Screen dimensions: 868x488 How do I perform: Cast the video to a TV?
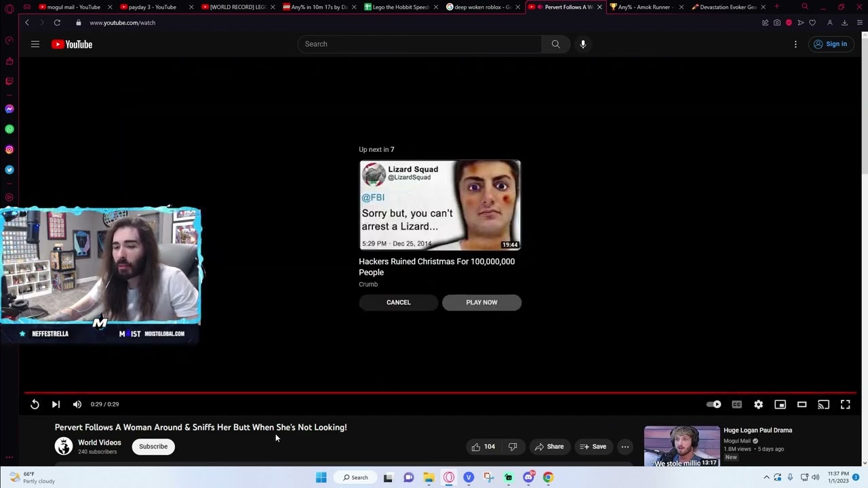(823, 404)
